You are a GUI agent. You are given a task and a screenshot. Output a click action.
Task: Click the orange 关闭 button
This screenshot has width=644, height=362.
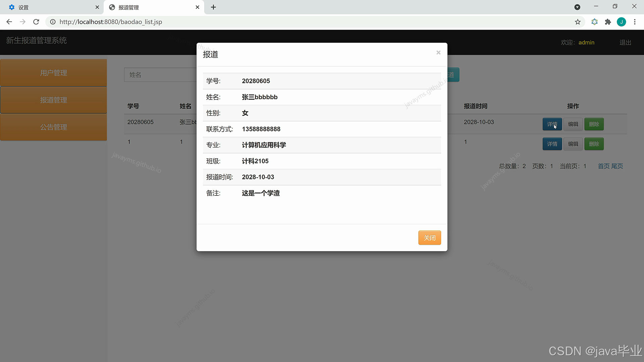point(429,238)
